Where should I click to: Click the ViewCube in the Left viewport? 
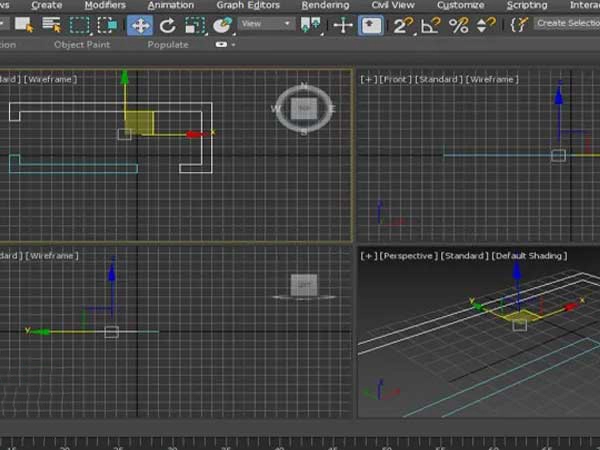pos(304,285)
